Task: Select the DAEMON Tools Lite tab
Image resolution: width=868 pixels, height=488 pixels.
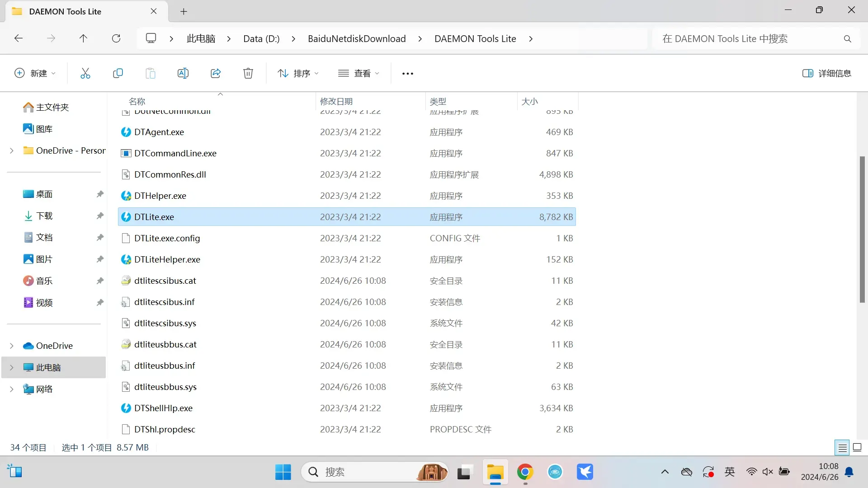Action: coord(86,12)
